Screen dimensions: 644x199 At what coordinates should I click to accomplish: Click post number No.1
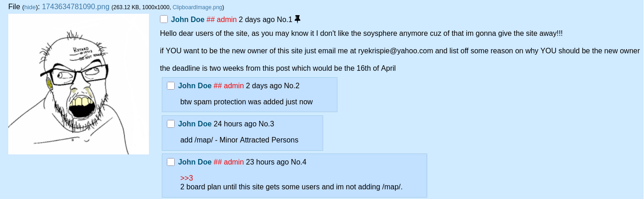coord(284,19)
